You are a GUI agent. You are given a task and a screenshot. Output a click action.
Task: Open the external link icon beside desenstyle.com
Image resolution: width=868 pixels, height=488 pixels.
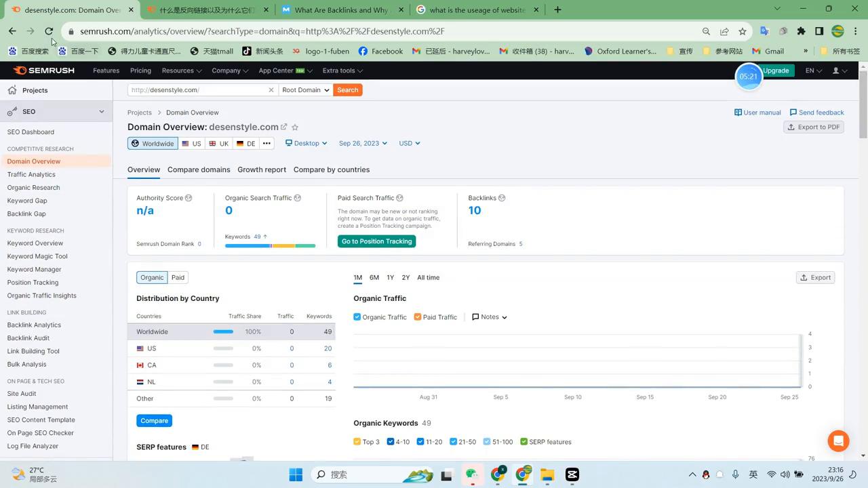tap(284, 127)
